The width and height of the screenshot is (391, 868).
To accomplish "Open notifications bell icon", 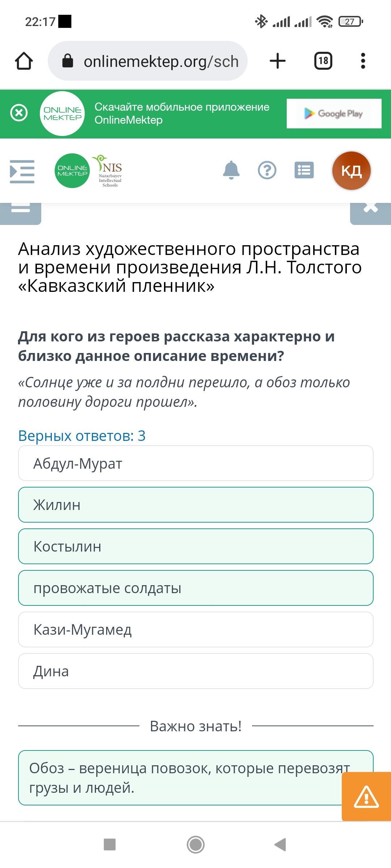I will pos(231,170).
